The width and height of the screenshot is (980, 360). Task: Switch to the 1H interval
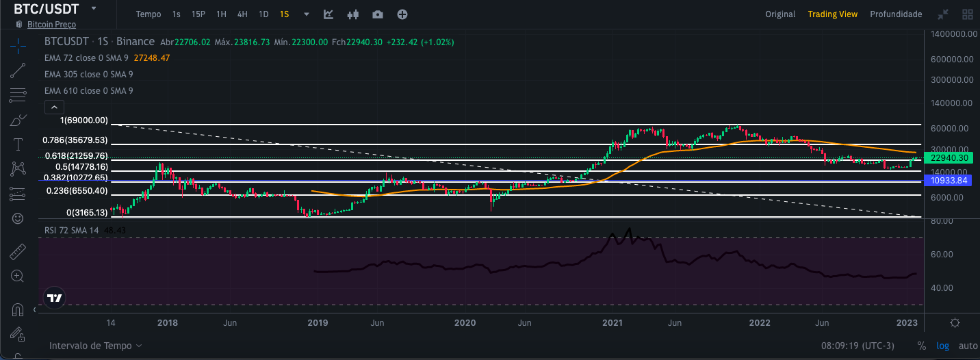click(221, 14)
